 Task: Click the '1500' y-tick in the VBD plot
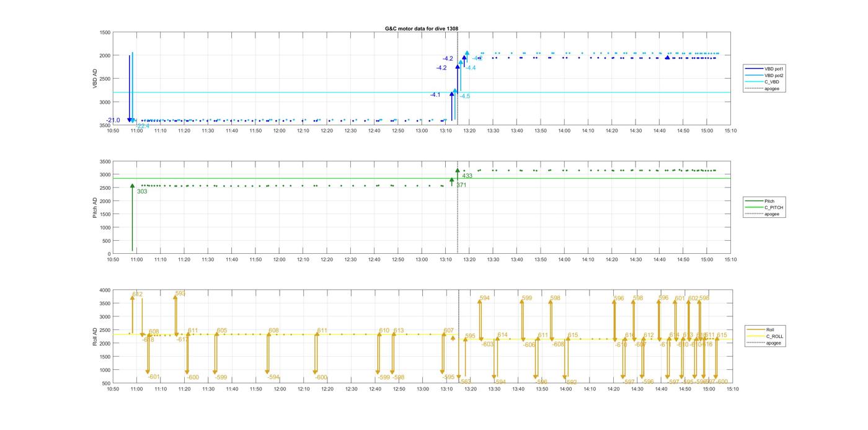(x=105, y=32)
